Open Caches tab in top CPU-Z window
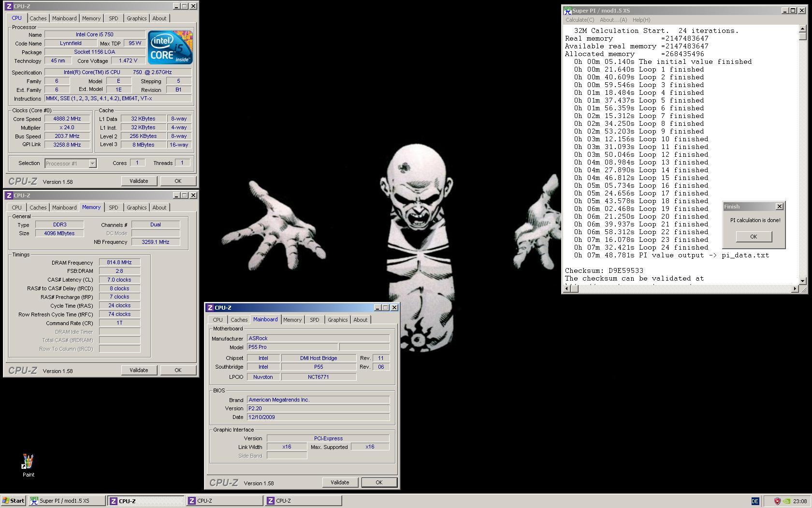Image resolution: width=812 pixels, height=508 pixels. (38, 18)
